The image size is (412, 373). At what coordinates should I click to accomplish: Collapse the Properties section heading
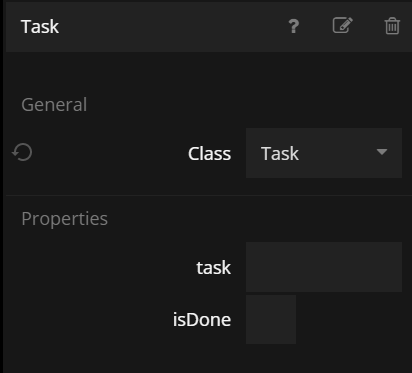pos(65,219)
